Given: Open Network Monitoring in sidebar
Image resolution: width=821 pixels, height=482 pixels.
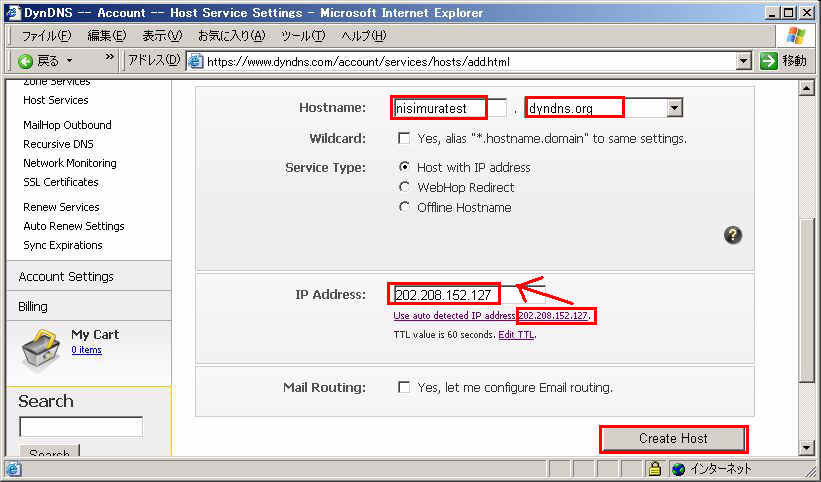Looking at the screenshot, I should tap(70, 163).
